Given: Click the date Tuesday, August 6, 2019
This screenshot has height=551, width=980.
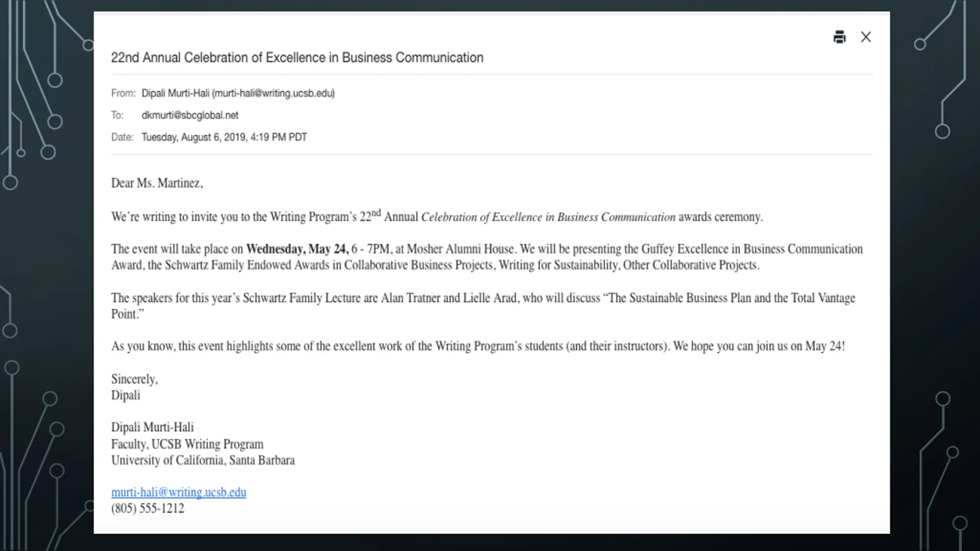Looking at the screenshot, I should click(x=194, y=137).
